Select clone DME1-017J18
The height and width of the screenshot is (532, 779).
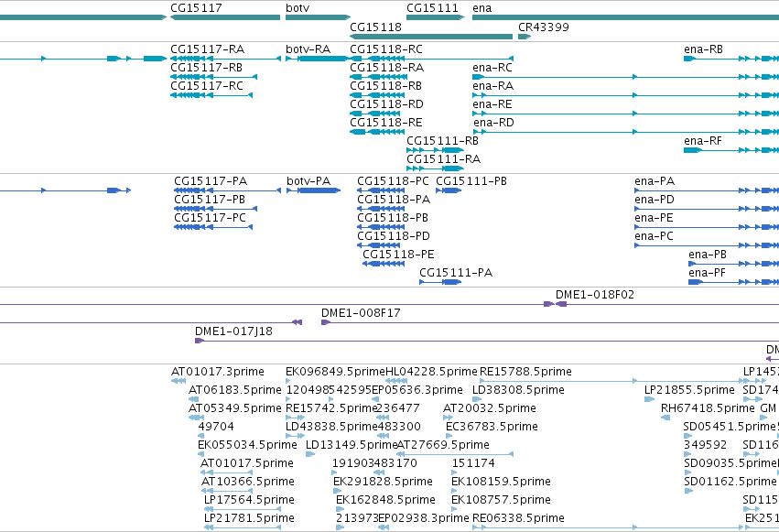point(233,331)
